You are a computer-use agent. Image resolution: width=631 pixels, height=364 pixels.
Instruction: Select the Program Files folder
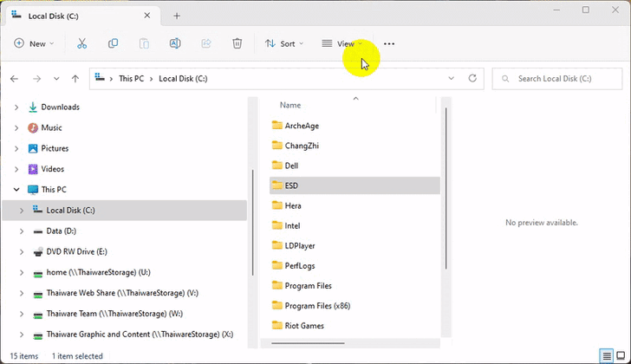click(302, 286)
